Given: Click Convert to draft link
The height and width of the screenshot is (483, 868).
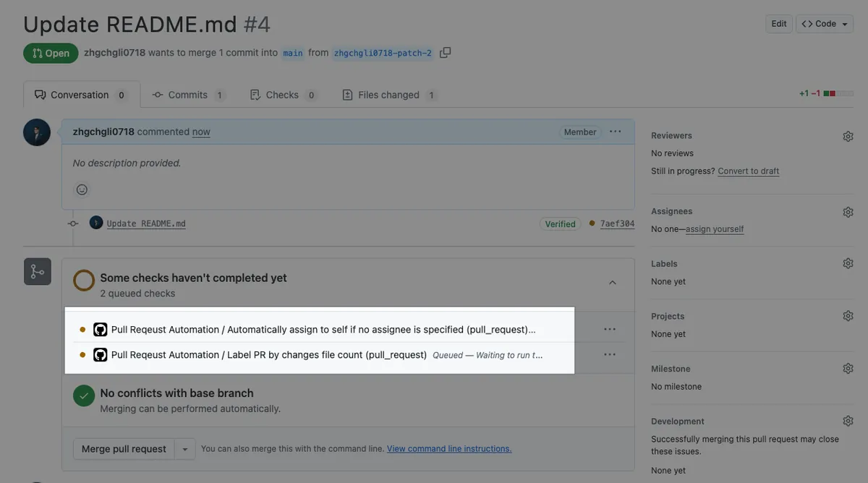Looking at the screenshot, I should coord(748,171).
